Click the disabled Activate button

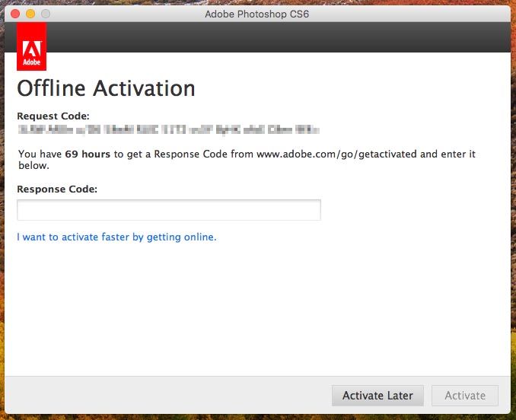(x=465, y=396)
